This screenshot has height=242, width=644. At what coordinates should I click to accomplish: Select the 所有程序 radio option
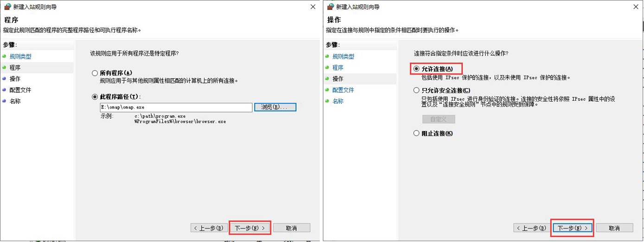[95, 73]
